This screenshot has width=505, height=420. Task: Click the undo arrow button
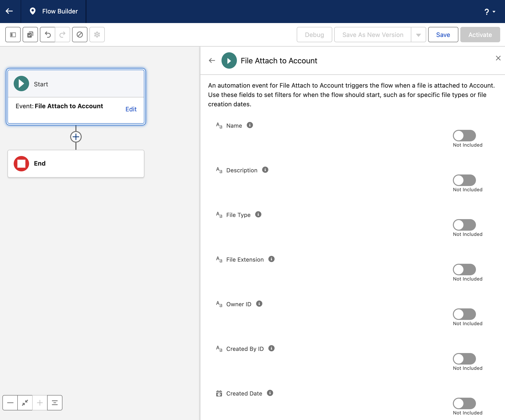click(48, 35)
